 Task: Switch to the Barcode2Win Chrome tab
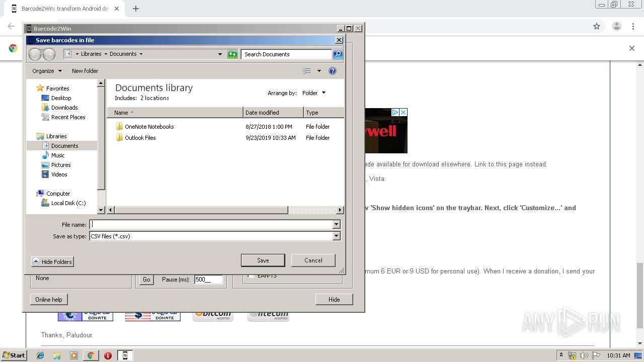65,9
